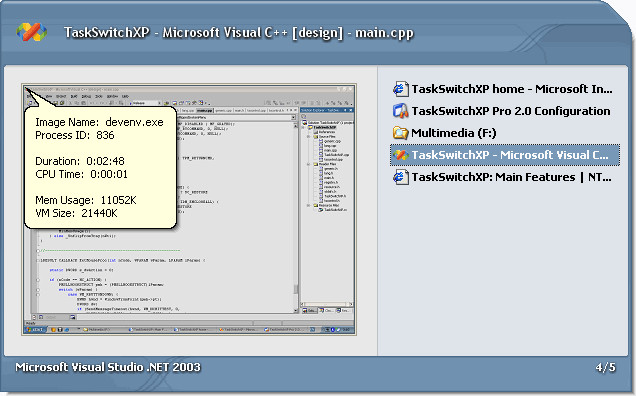Select the Multimedia (F:) entry

point(505,133)
